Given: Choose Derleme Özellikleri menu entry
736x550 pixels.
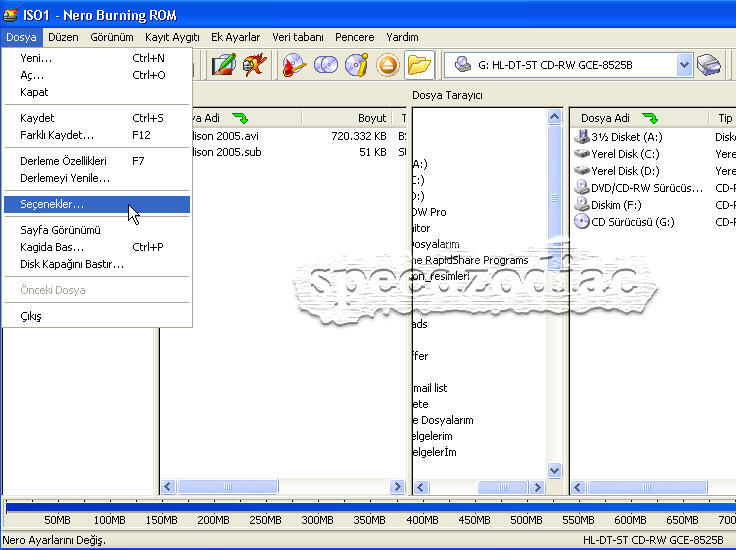Looking at the screenshot, I should pyautogui.click(x=97, y=161).
